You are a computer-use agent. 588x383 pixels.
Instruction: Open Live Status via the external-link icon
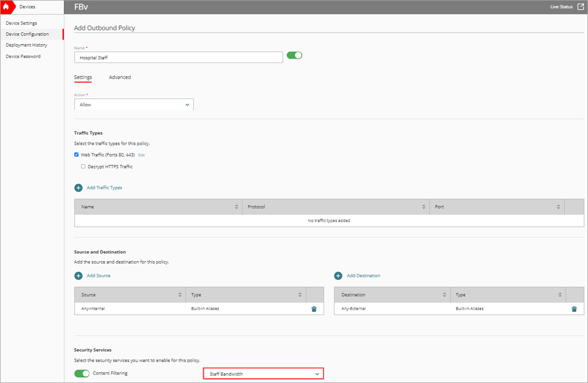pos(581,7)
